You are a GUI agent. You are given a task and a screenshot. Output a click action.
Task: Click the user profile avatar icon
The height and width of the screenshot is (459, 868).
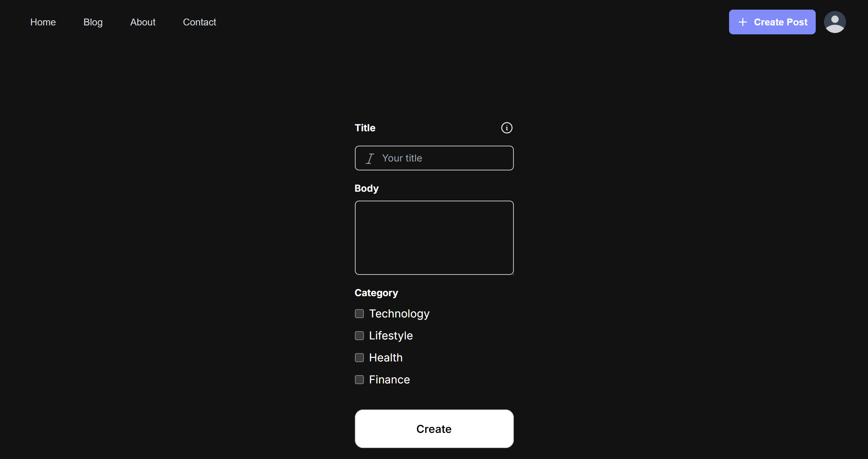point(835,22)
